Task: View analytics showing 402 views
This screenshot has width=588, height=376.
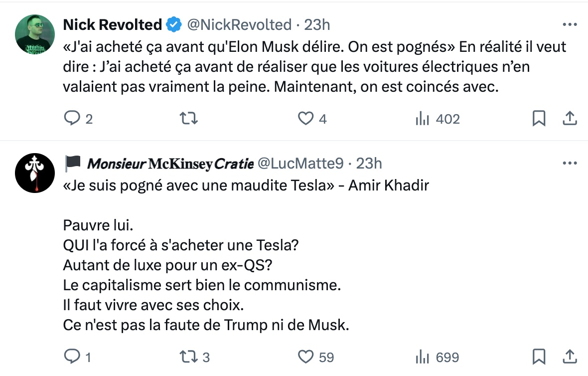Action: pyautogui.click(x=438, y=119)
